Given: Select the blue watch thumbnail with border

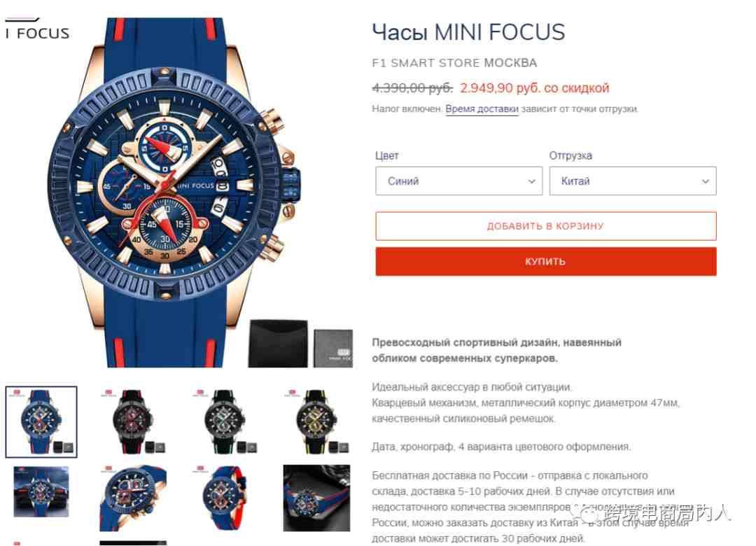Looking at the screenshot, I should pos(41,421).
